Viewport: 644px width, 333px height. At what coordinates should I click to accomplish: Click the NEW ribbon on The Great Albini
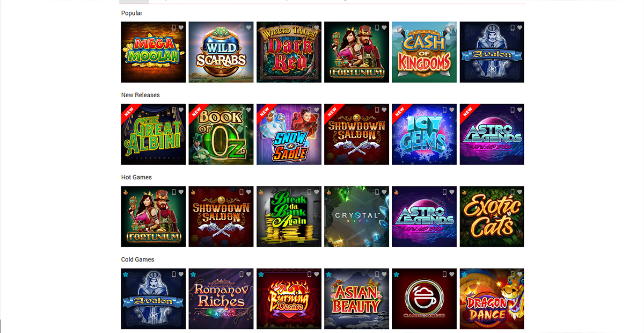tap(128, 111)
